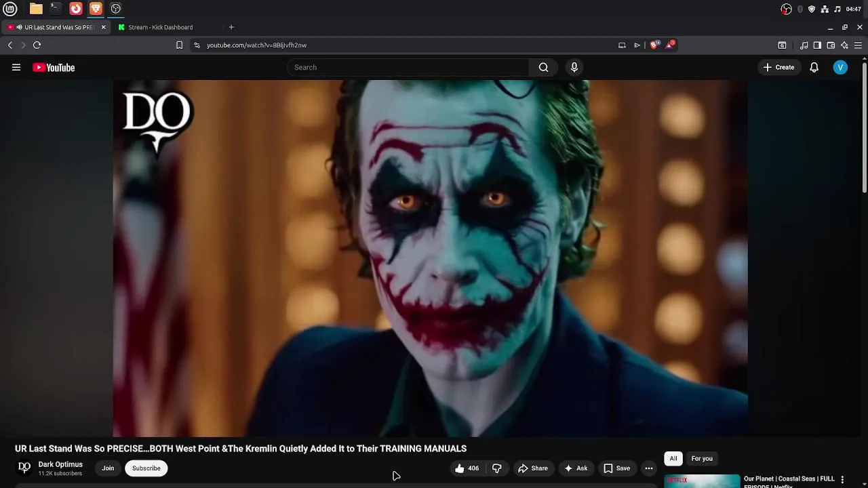Click the share-page arrow icon in address bar
This screenshot has height=488, width=868.
[x=637, y=45]
